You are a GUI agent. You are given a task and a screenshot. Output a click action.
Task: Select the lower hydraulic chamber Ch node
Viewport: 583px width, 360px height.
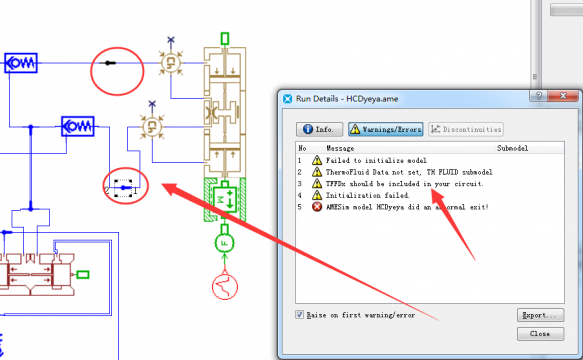[152, 126]
